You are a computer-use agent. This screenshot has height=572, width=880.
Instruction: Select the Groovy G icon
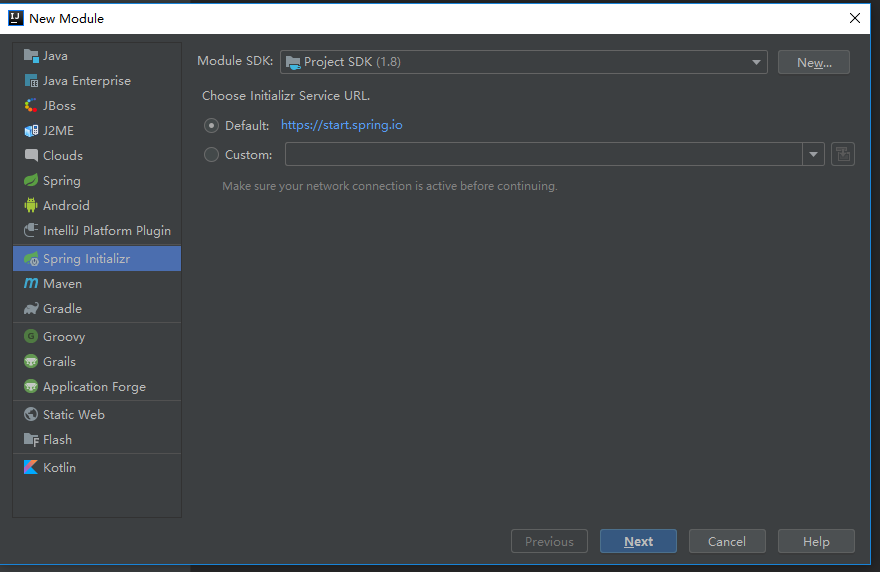tap(31, 336)
